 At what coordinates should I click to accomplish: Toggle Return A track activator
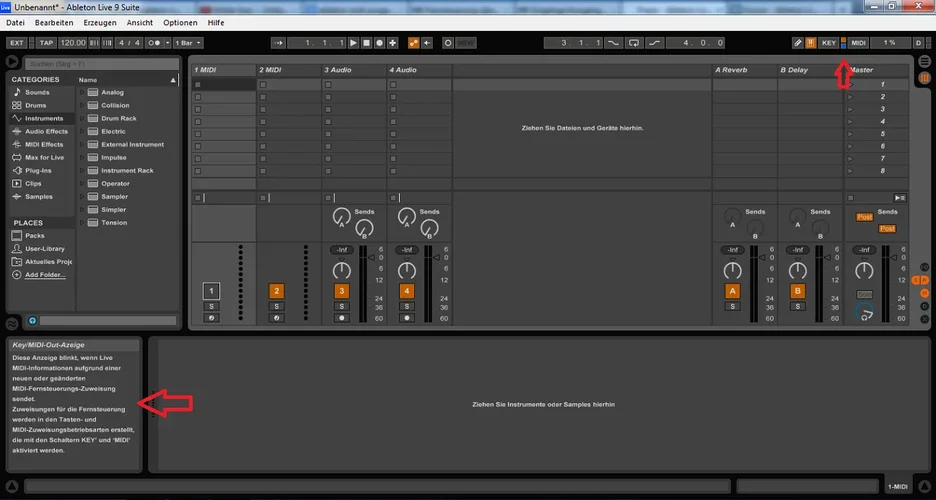point(732,291)
